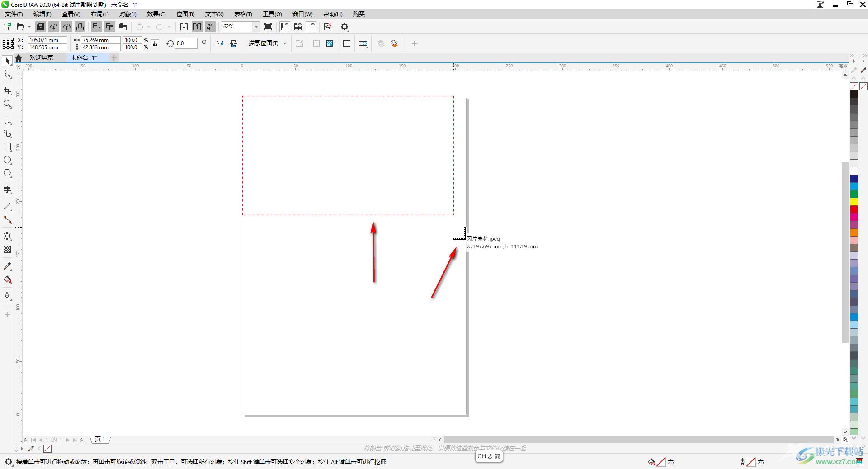Toggle the lock ratio padlock
The width and height of the screenshot is (868, 469).
click(x=155, y=43)
